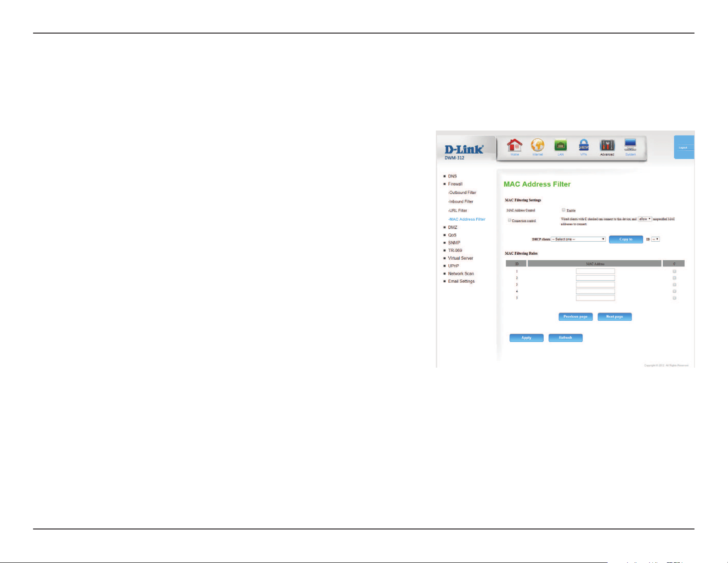Image resolution: width=728 pixels, height=563 pixels.
Task: Click the Logout link
Action: click(683, 148)
